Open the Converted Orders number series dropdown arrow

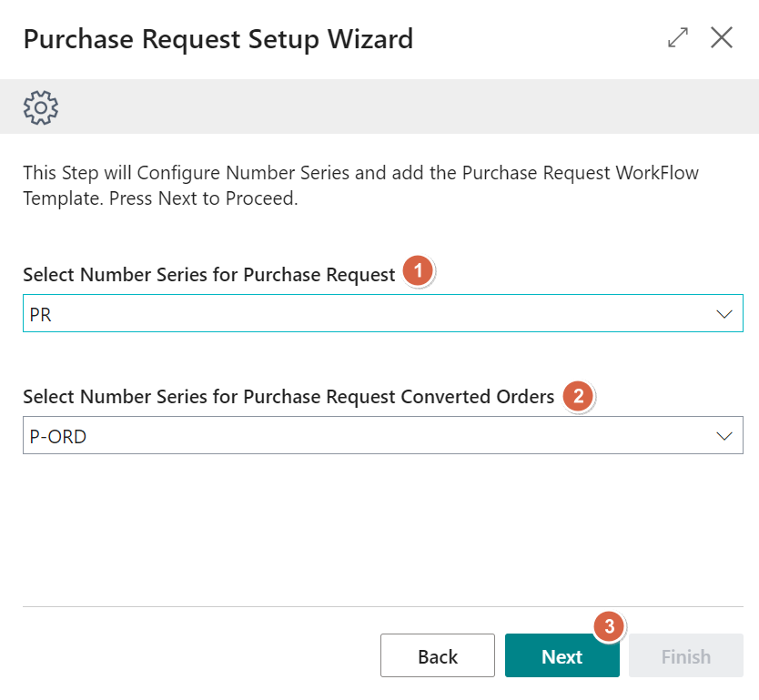click(x=724, y=436)
